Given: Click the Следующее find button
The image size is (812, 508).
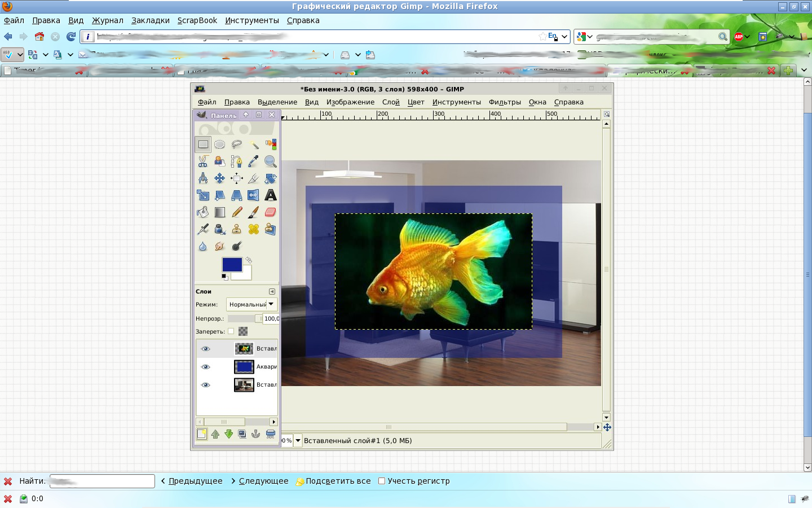Looking at the screenshot, I should pos(260,481).
